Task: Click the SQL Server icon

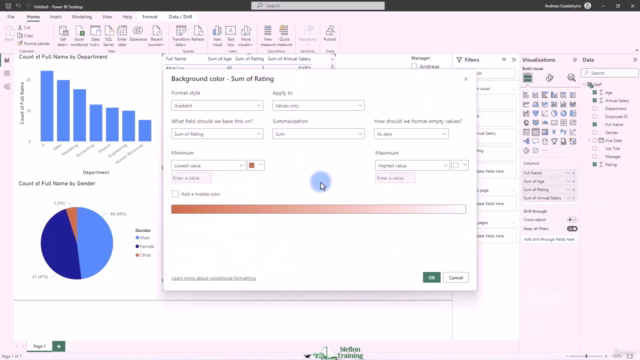Action: coord(109,36)
